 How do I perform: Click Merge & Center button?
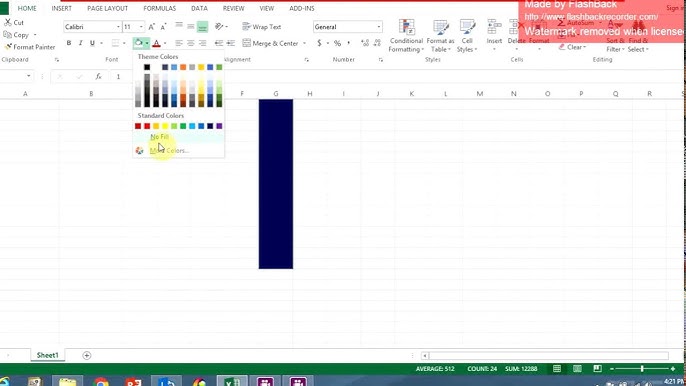(270, 43)
